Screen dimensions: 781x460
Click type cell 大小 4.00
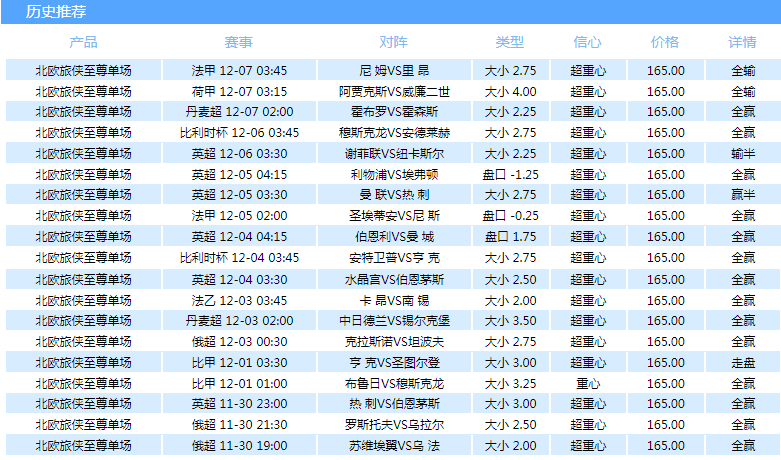point(511,91)
